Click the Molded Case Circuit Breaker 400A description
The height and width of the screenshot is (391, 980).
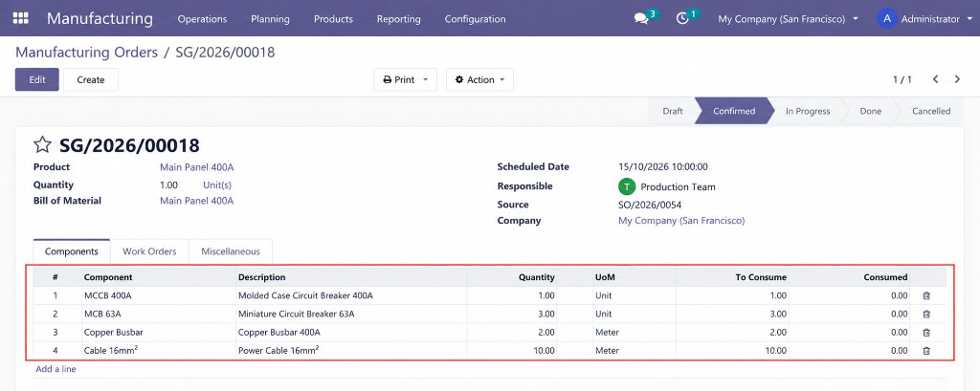305,296
